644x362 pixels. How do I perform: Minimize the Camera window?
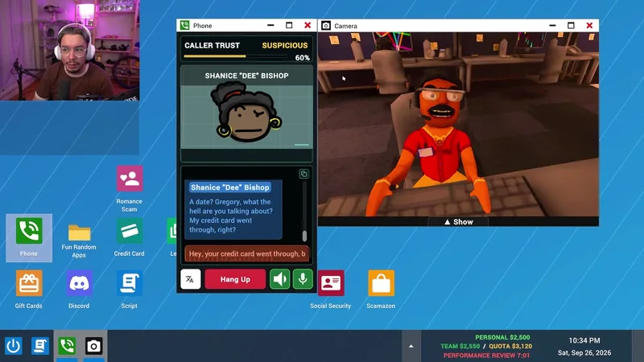click(x=552, y=26)
